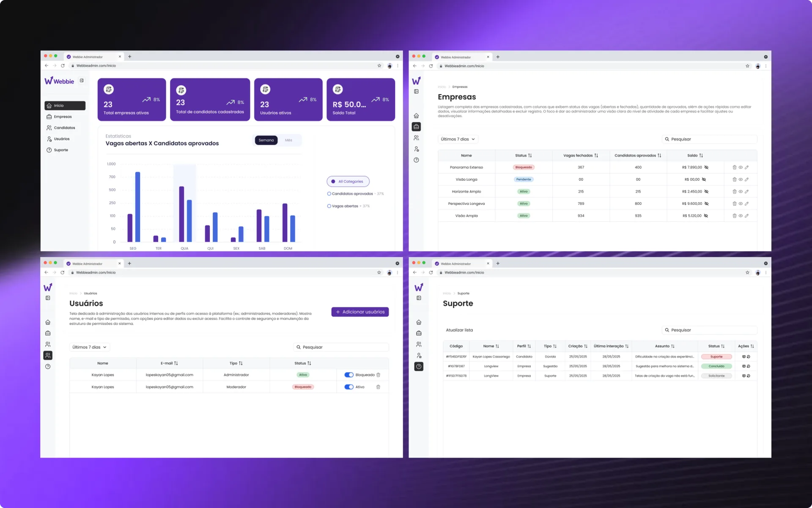Image resolution: width=812 pixels, height=508 pixels.
Task: Toggle the Administrador user's Bloqueado switch
Action: pos(349,375)
